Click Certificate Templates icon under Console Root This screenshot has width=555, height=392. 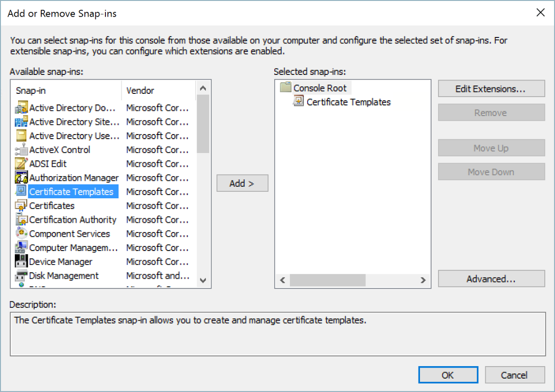[x=299, y=102]
